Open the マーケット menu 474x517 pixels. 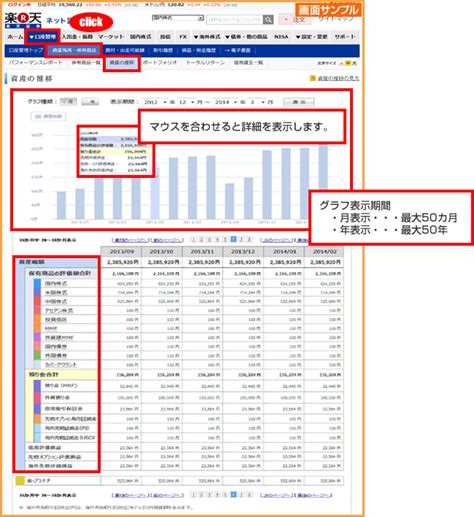[111, 37]
